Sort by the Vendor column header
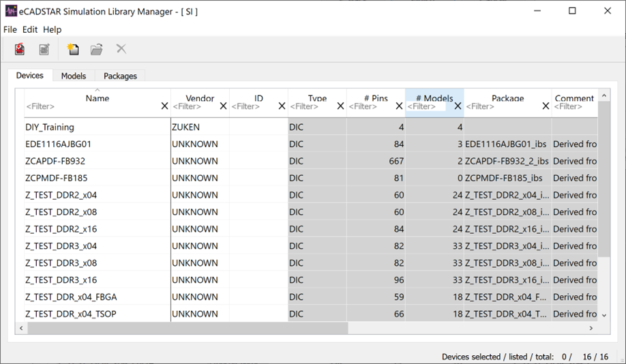The height and width of the screenshot is (364, 626). [200, 98]
